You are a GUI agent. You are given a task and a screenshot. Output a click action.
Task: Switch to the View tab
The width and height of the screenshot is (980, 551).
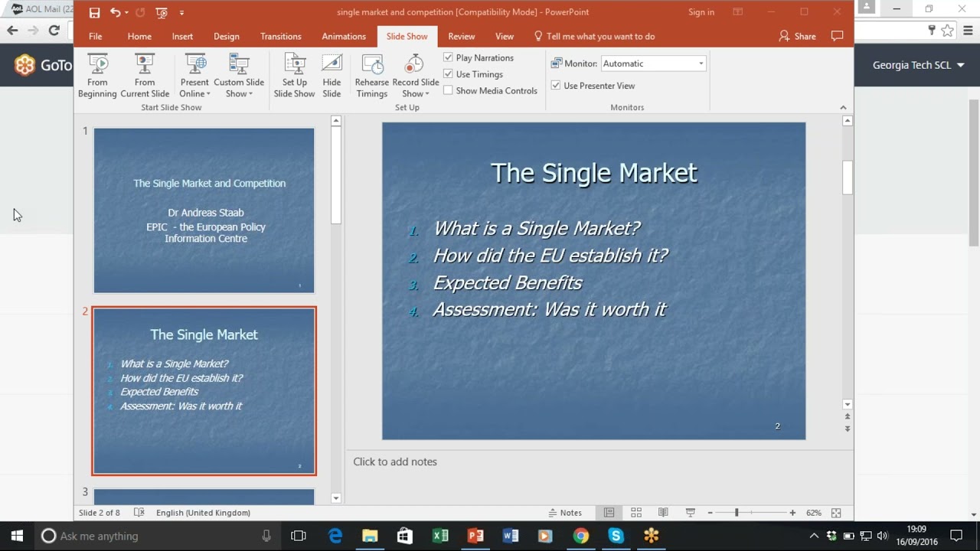coord(505,36)
